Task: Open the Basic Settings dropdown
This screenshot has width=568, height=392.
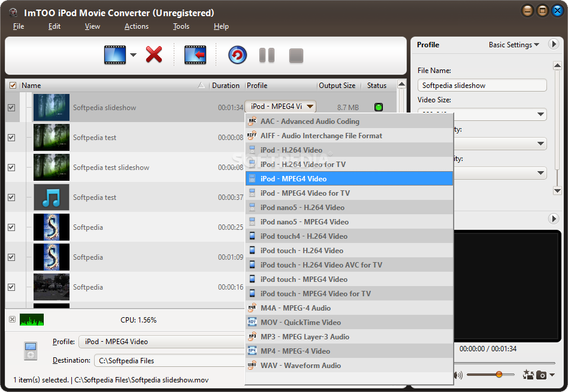Action: click(513, 44)
